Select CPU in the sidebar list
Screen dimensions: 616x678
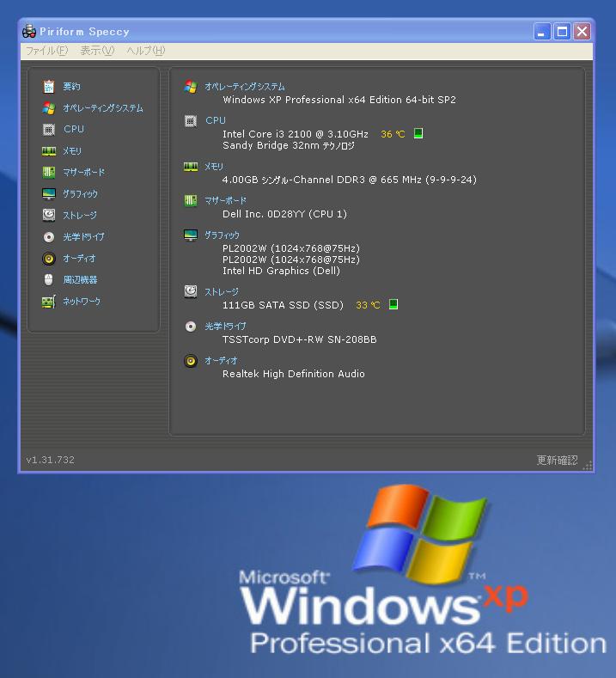pyautogui.click(x=74, y=129)
